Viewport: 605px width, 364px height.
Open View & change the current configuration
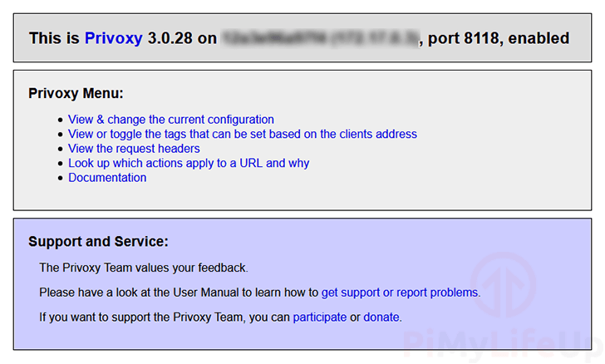click(171, 120)
